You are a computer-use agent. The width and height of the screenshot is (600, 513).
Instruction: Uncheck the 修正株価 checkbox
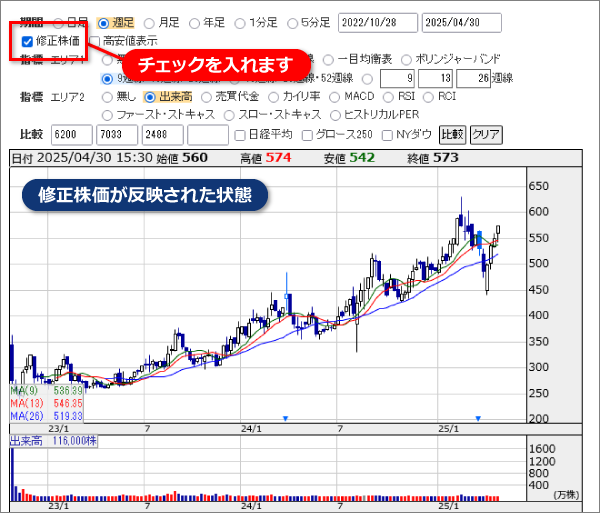point(27,41)
